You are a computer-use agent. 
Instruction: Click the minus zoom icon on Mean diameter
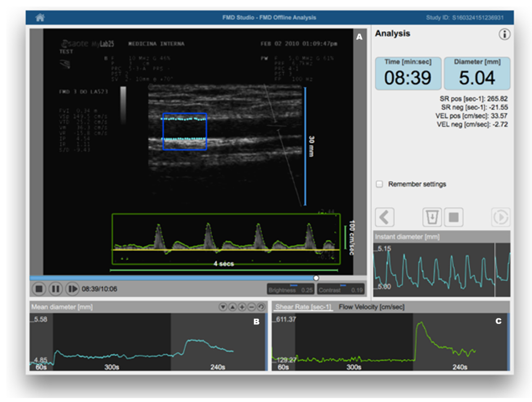tap(252, 307)
